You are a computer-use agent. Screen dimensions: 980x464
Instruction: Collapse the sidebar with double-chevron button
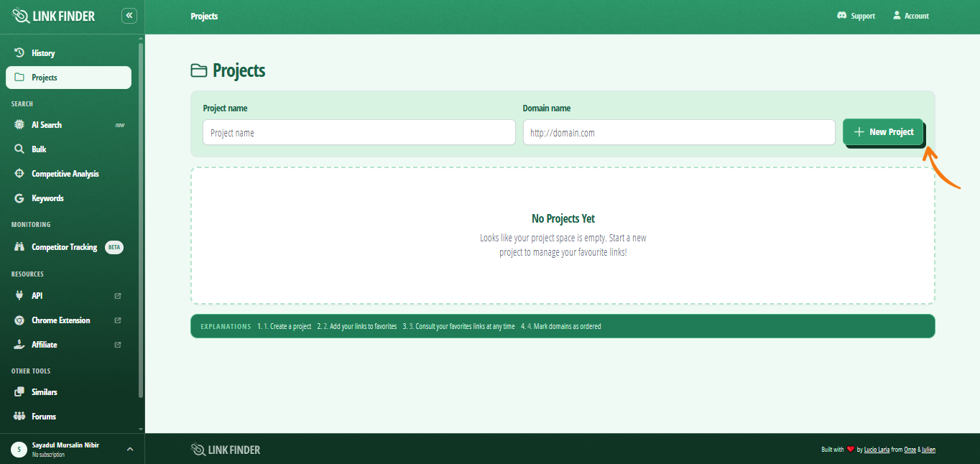coord(129,15)
